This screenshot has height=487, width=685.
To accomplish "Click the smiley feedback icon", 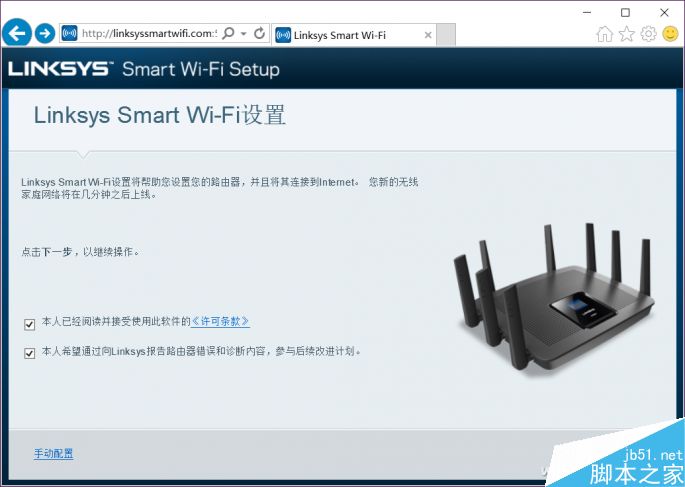I will (x=671, y=34).
